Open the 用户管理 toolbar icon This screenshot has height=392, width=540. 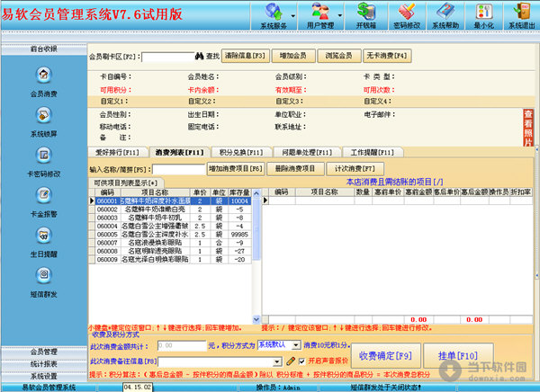pos(320,16)
